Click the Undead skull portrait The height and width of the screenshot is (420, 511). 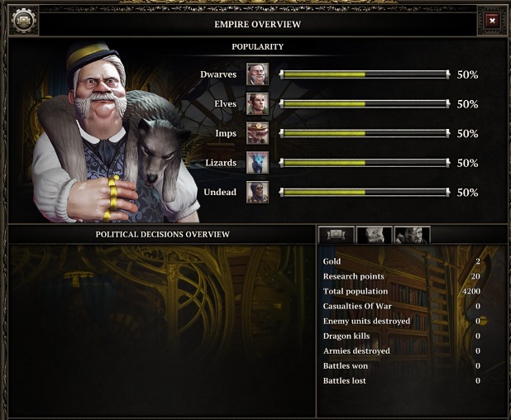[257, 192]
